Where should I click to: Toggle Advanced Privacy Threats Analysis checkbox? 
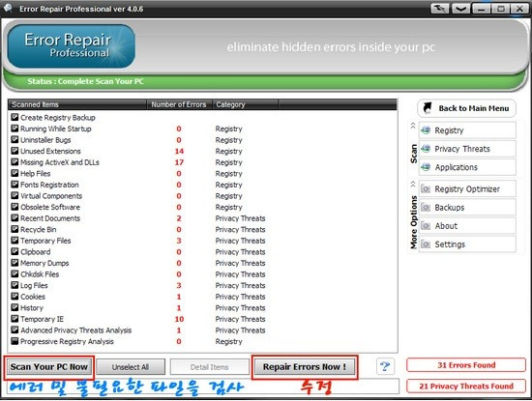15,329
